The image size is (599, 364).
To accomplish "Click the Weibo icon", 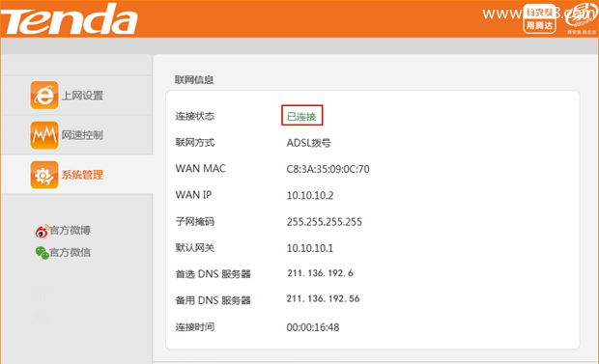I will coord(42,231).
